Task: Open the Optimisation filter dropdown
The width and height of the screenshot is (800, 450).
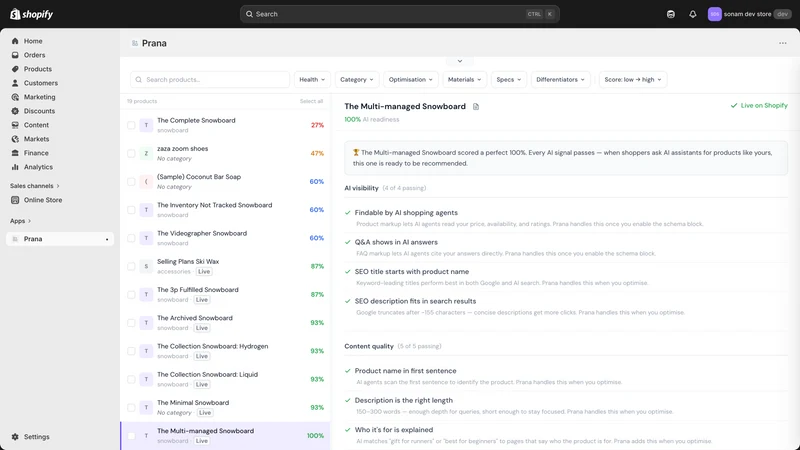Action: point(411,80)
